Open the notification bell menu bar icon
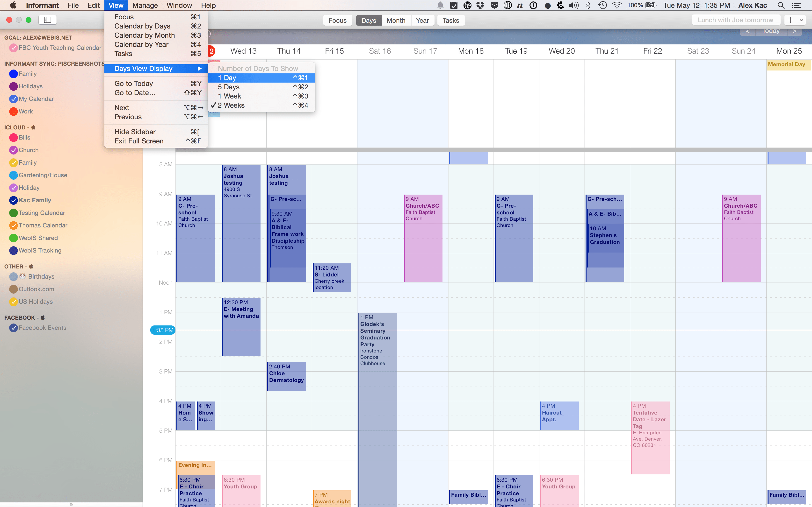 point(440,5)
